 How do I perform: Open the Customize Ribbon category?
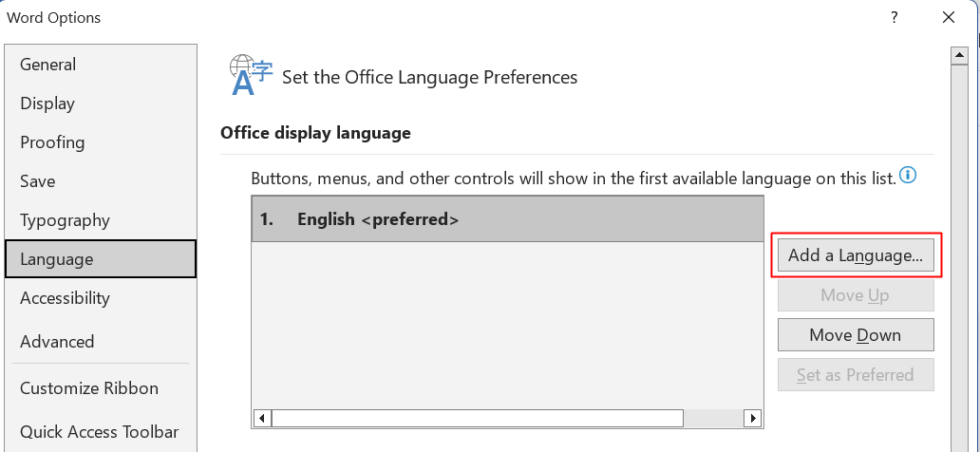[x=89, y=388]
